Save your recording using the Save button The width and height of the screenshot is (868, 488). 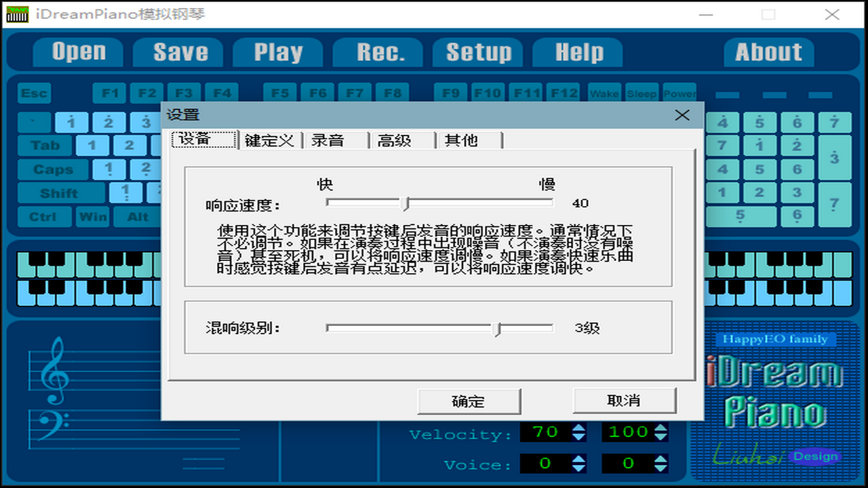[177, 52]
